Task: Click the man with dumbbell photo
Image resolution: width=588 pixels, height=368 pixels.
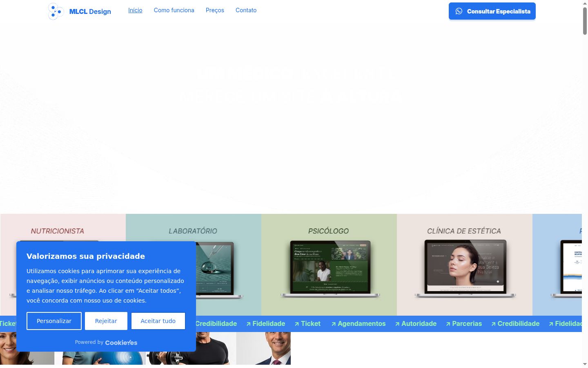Action: point(191,348)
